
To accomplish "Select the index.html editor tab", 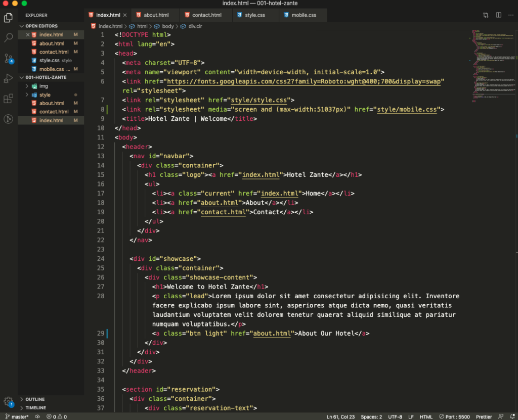I will click(x=108, y=15).
